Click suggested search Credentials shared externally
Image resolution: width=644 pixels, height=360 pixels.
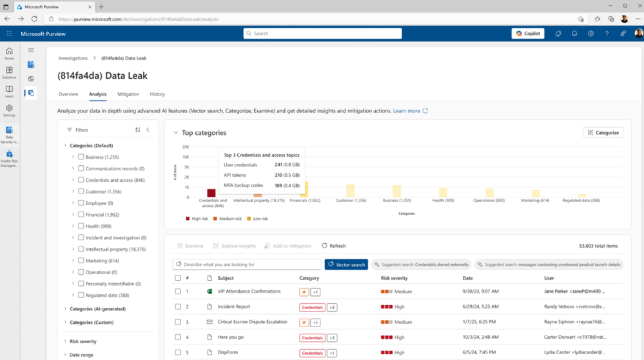(422, 265)
